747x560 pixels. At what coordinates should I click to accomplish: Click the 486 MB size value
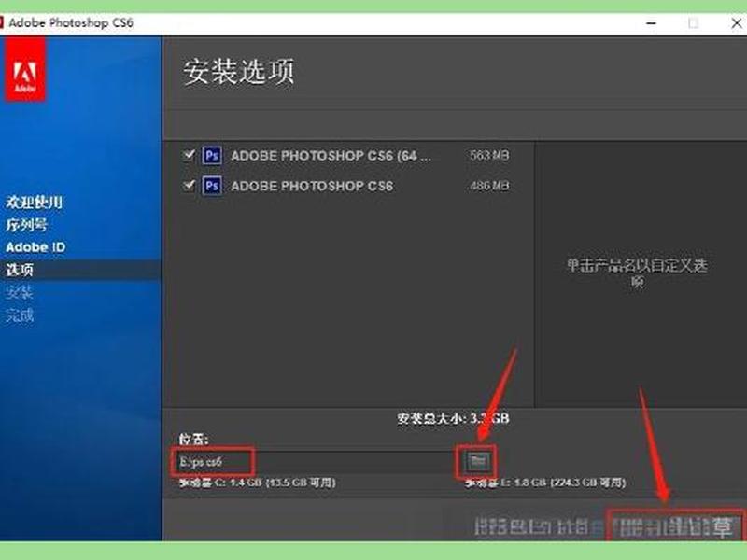(489, 185)
